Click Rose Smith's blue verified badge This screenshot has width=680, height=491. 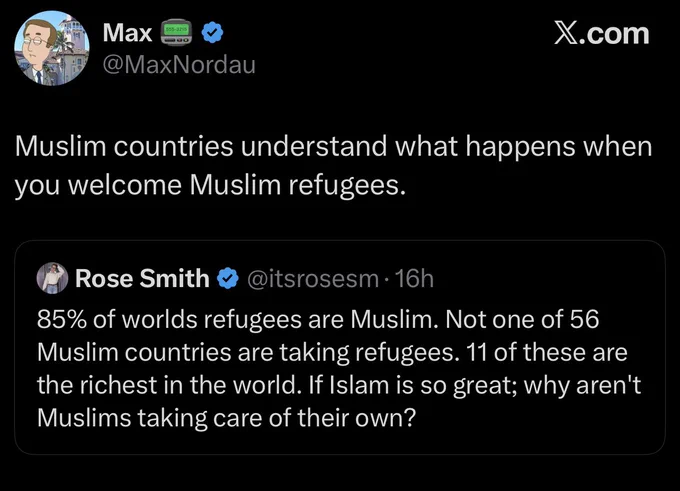point(228,278)
